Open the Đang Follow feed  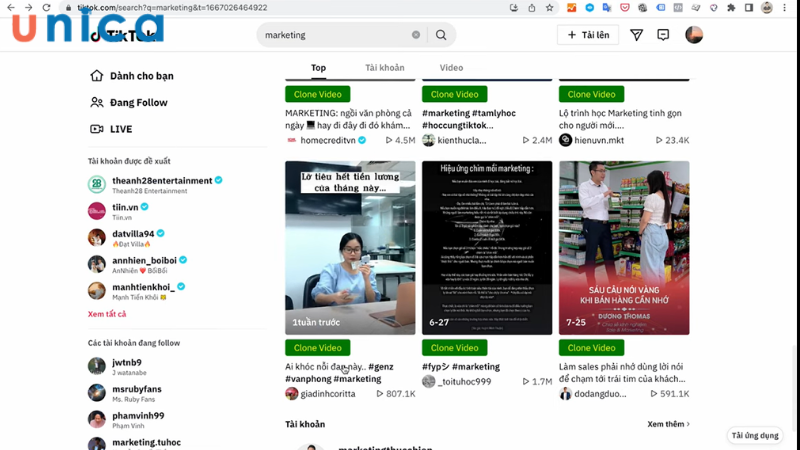pyautogui.click(x=129, y=103)
